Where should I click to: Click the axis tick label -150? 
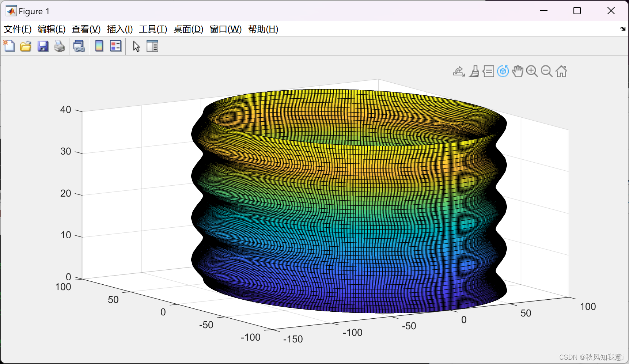(293, 339)
